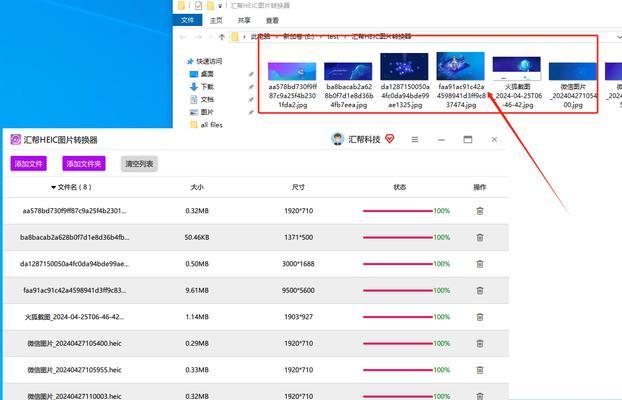This screenshot has width=622, height=400.
Task: Click file name 微信图片_20240427105400.heic
Action: click(x=74, y=343)
